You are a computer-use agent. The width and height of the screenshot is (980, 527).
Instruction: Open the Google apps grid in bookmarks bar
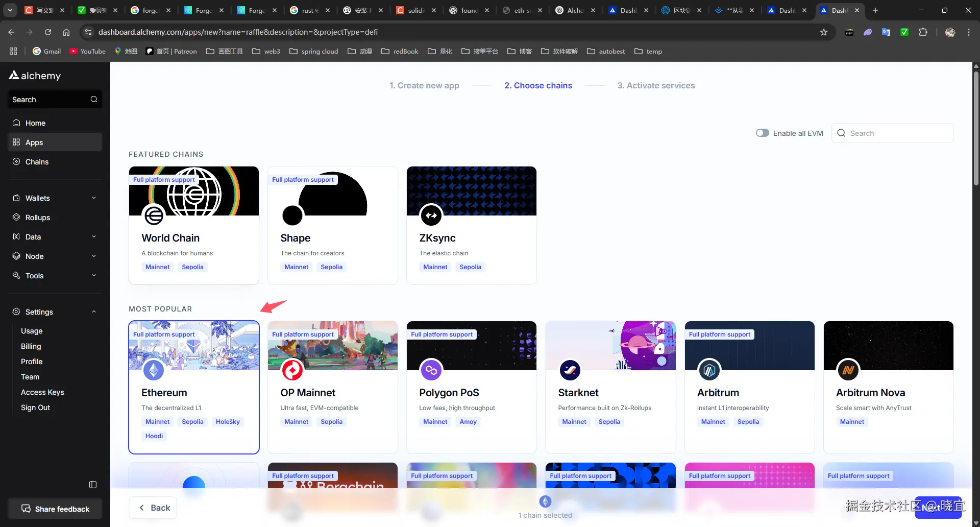tap(13, 51)
